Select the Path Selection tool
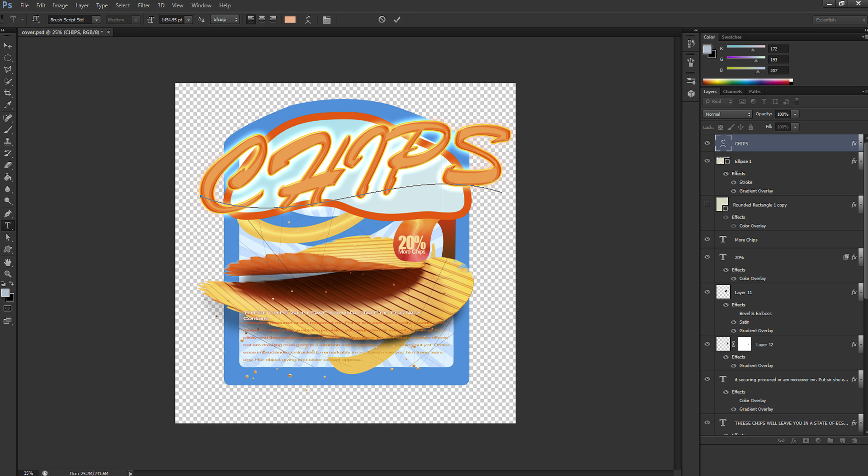This screenshot has height=476, width=868. coord(8,237)
